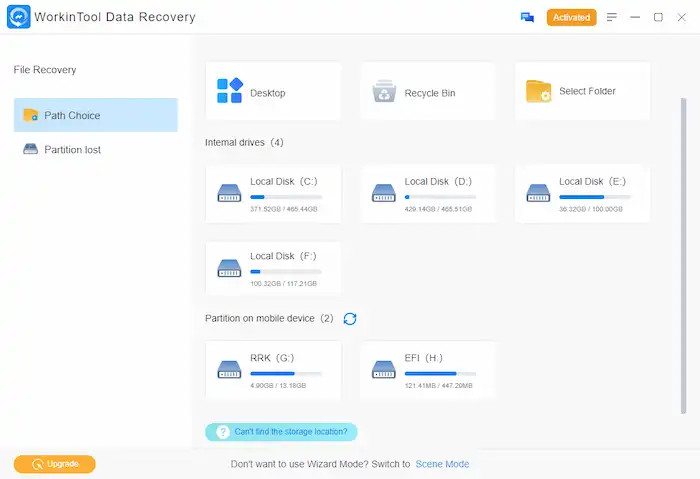Select the Partition lost tab

point(96,149)
